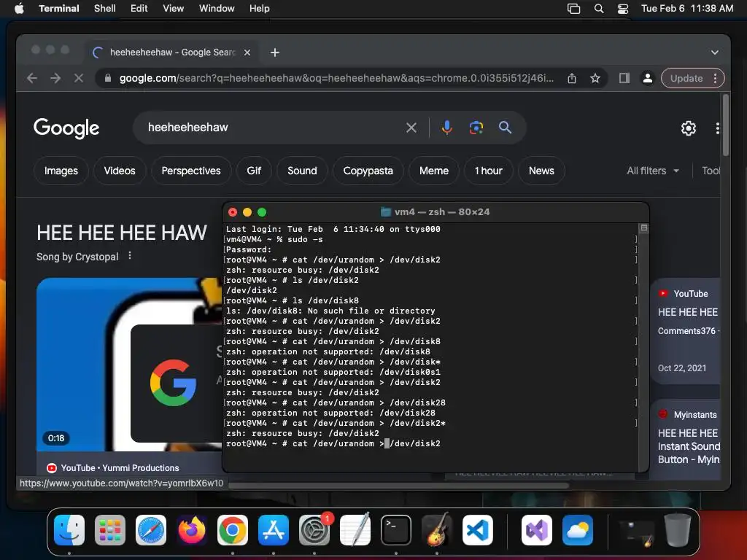This screenshot has height=560, width=747.
Task: Select the heeheeheehaw Google Search tab
Action: (171, 52)
